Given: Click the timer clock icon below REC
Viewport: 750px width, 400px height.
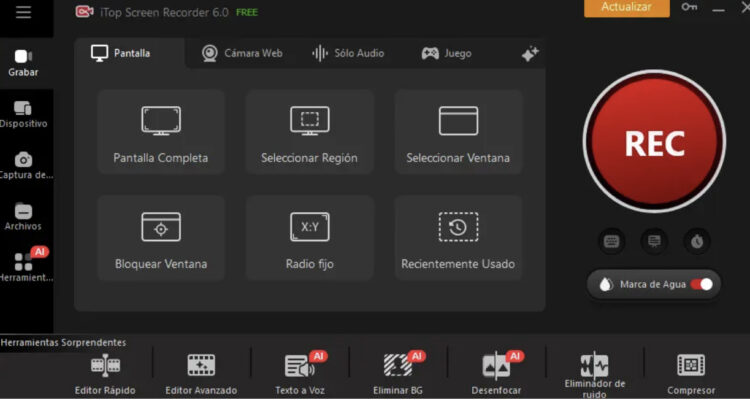Looking at the screenshot, I should 697,241.
